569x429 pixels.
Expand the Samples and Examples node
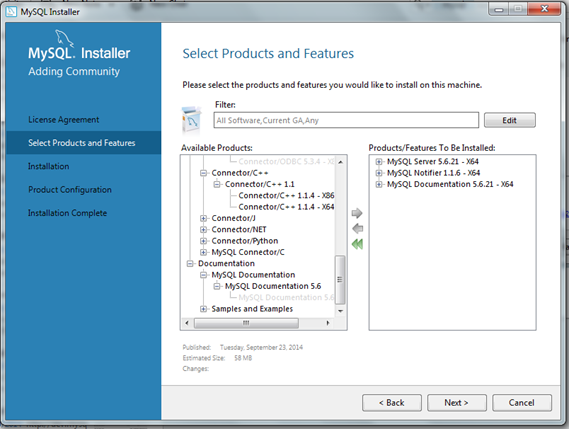[204, 309]
